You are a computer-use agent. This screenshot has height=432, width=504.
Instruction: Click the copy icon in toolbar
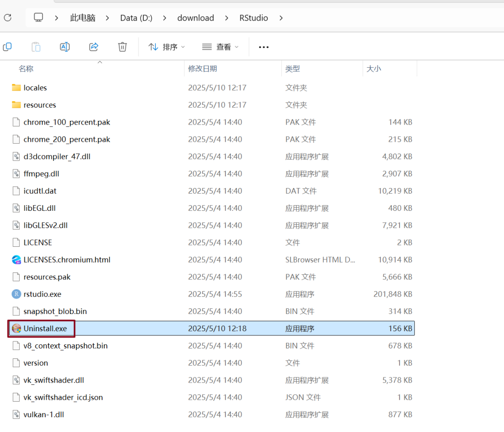coord(7,47)
